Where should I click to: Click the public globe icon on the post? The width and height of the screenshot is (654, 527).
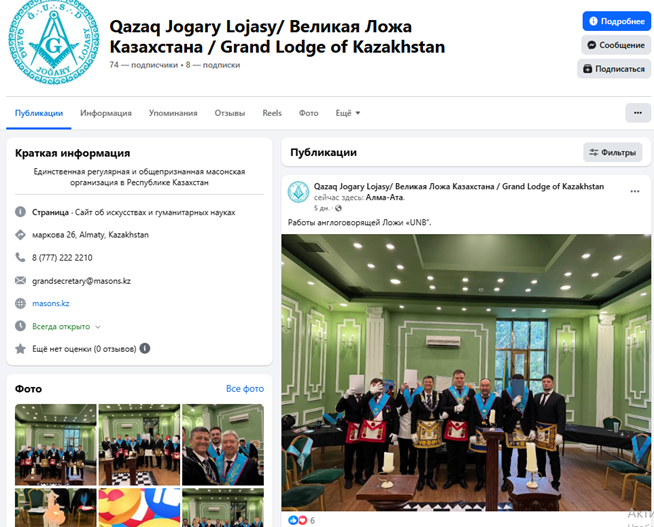(x=338, y=208)
